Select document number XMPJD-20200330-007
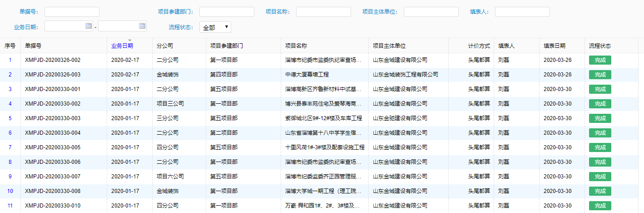Screen dimensions: 644x213 coord(53,177)
